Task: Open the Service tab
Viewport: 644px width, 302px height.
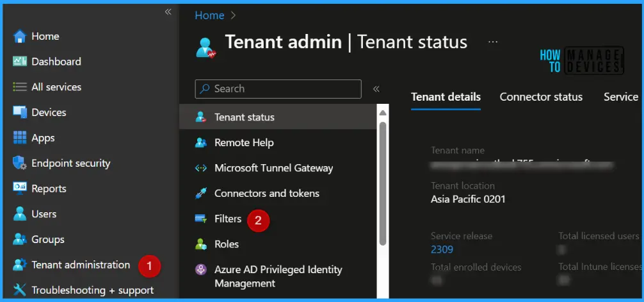Action: [620, 97]
